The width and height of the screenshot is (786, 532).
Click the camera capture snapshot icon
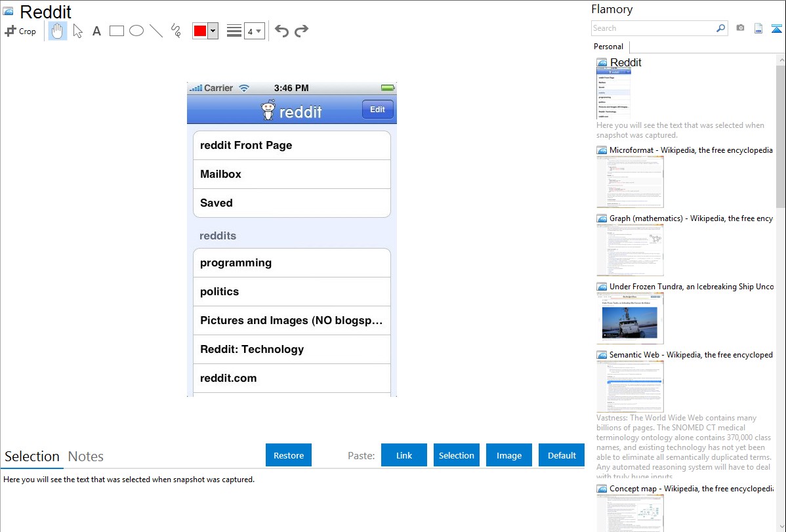(740, 28)
